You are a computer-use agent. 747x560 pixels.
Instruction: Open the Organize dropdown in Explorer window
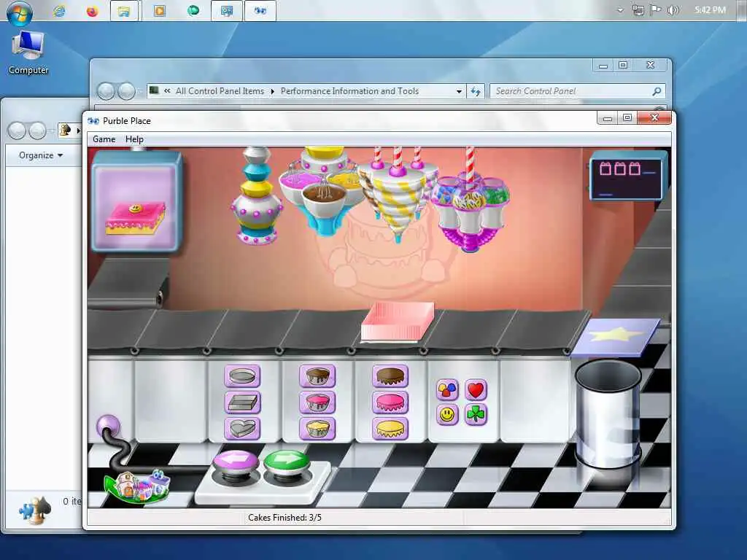(41, 155)
